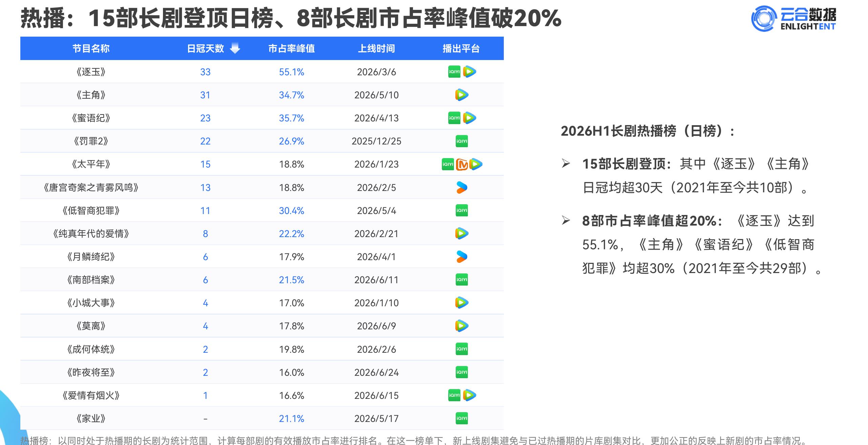Select the 《小城大事》 program name
The height and width of the screenshot is (445, 868).
point(91,303)
